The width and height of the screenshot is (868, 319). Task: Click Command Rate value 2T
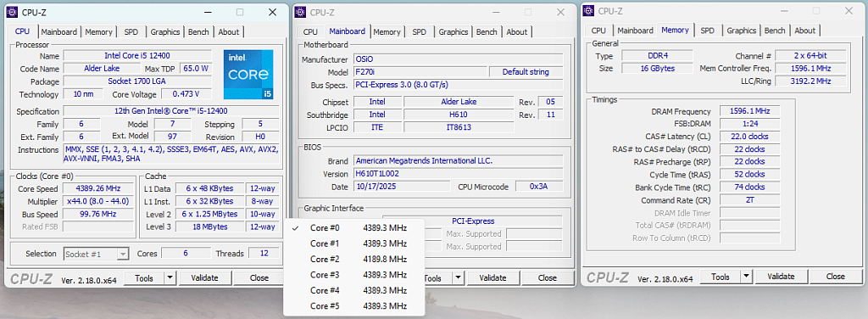point(750,200)
